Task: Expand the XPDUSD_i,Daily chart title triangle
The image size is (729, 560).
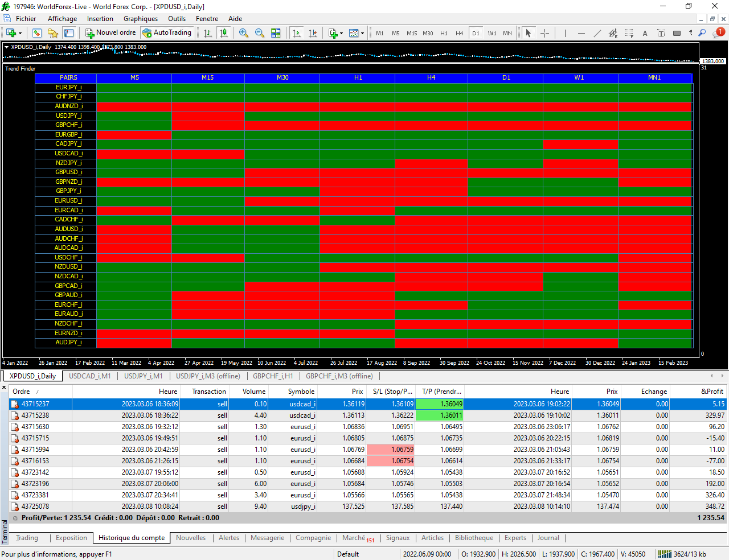Action: (x=6, y=47)
